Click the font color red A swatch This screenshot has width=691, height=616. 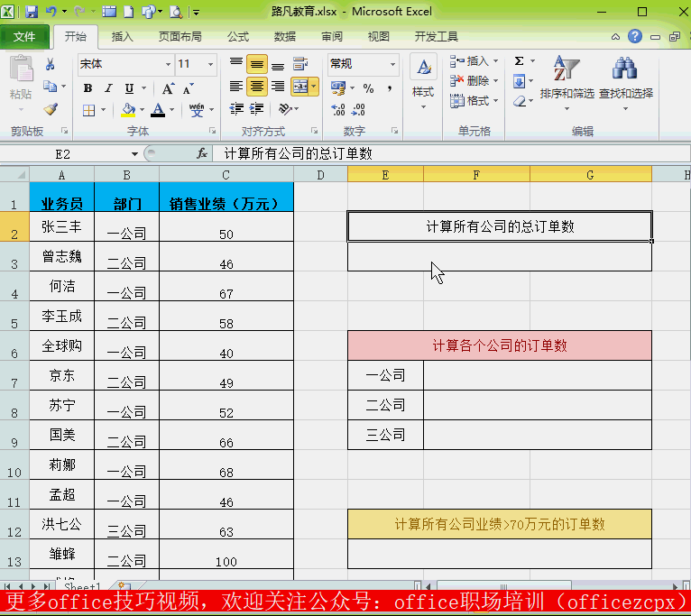(x=158, y=110)
